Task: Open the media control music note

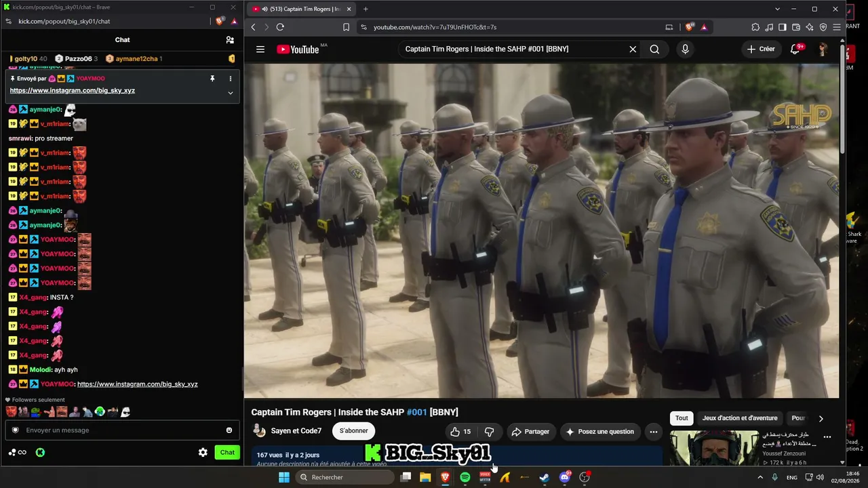Action: 769,27
